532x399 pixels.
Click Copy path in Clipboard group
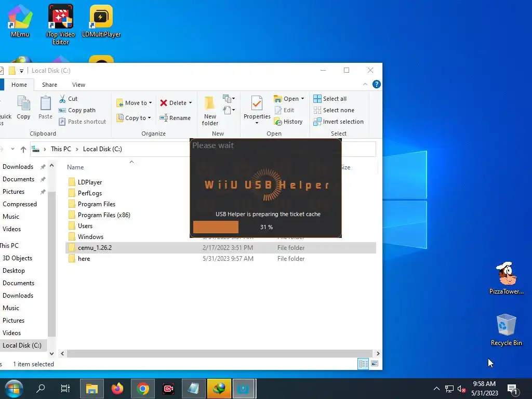(77, 110)
